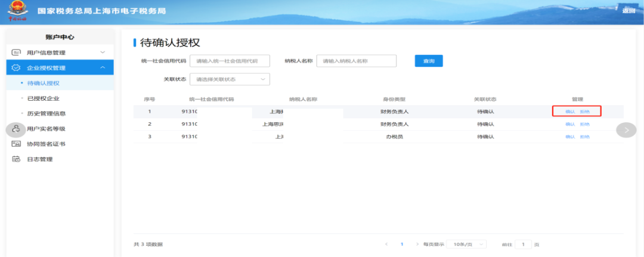Open 协同签名证书 via its certificate icon
The height and width of the screenshot is (257, 644).
(x=16, y=144)
